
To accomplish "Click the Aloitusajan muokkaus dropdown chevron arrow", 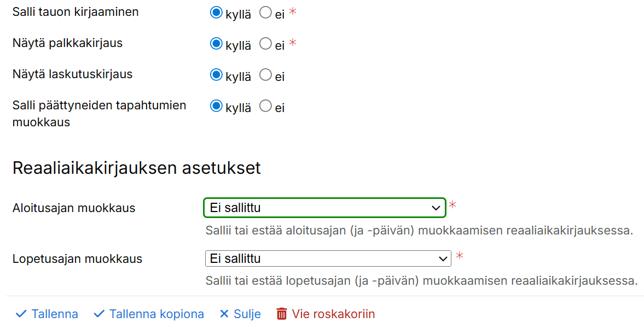I will pos(436,208).
